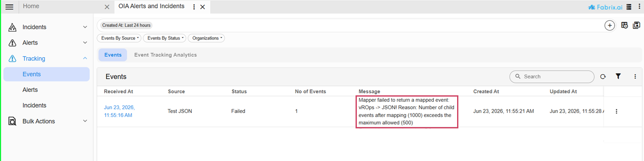644x161 pixels.
Task: Open the Events table filter funnel
Action: pyautogui.click(x=618, y=76)
